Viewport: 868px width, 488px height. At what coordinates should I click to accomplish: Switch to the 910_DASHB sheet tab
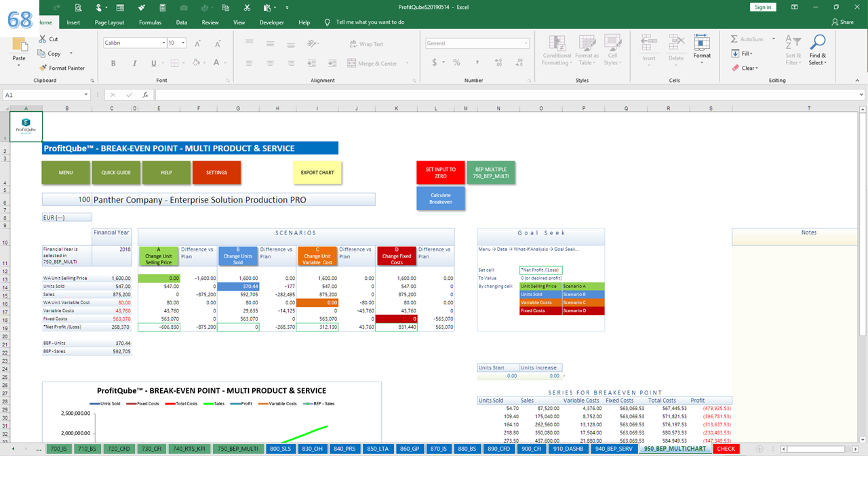coord(570,449)
